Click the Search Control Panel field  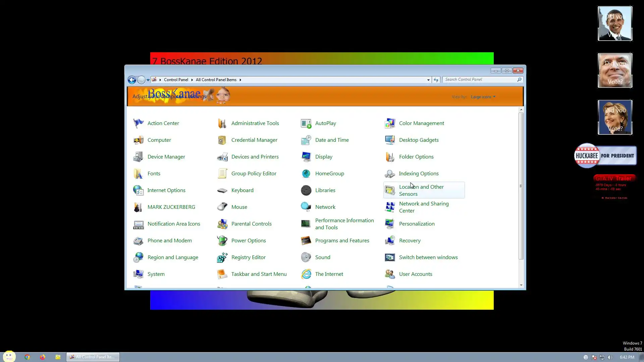(480, 79)
